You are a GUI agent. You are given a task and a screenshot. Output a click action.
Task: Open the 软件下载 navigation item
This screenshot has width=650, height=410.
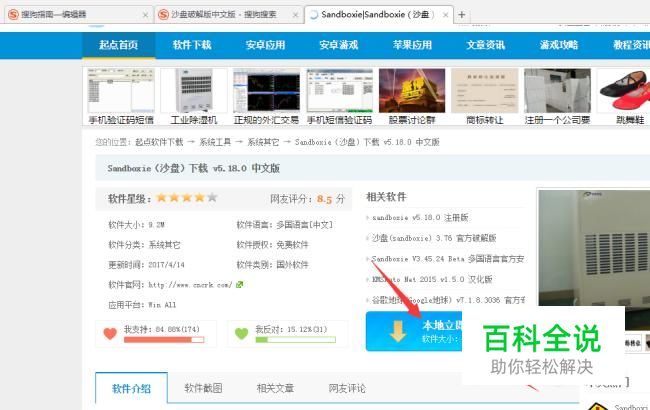point(192,45)
